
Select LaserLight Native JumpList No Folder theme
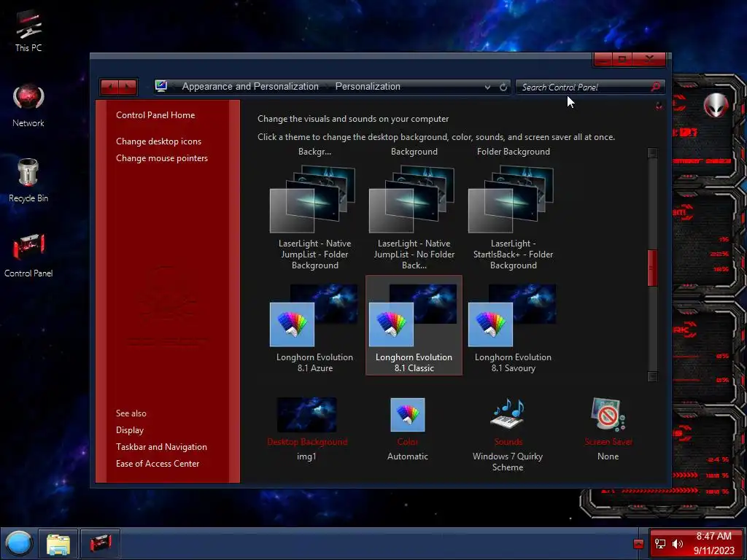[414, 217]
